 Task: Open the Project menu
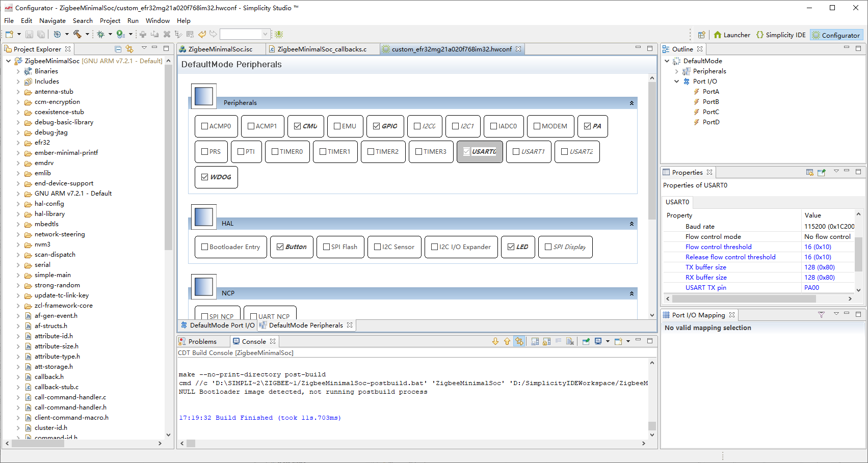click(x=110, y=21)
